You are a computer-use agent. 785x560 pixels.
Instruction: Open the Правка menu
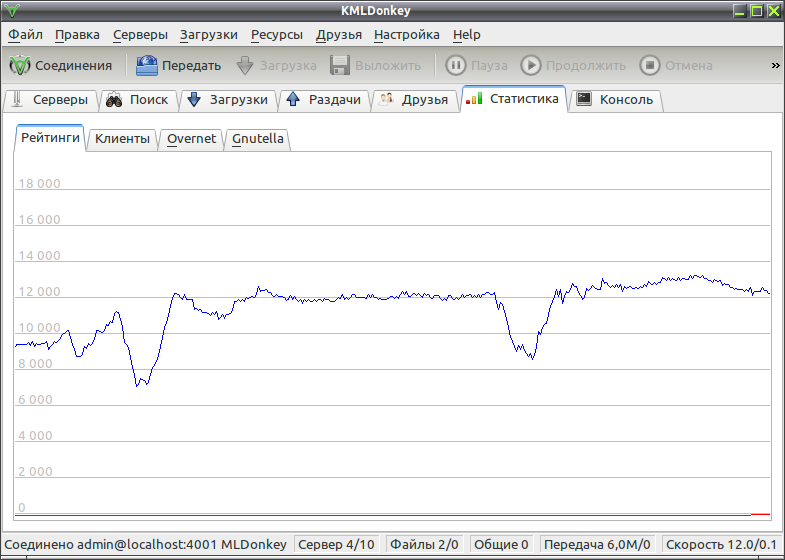coord(77,35)
